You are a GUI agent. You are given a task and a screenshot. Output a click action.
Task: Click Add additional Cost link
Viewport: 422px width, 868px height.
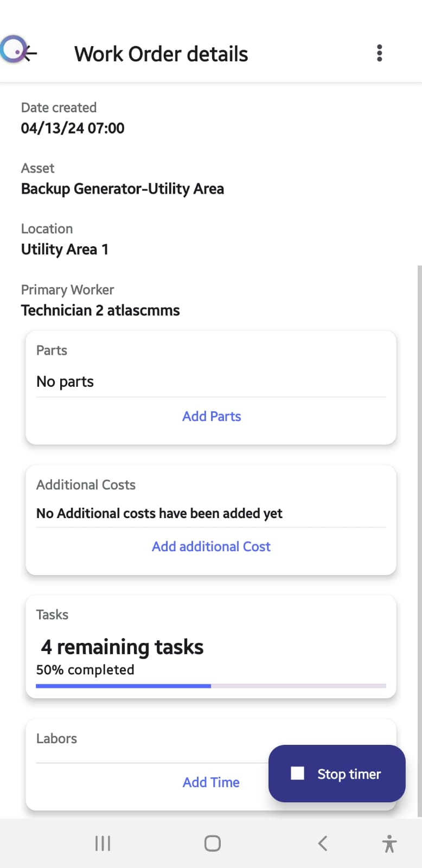click(211, 546)
